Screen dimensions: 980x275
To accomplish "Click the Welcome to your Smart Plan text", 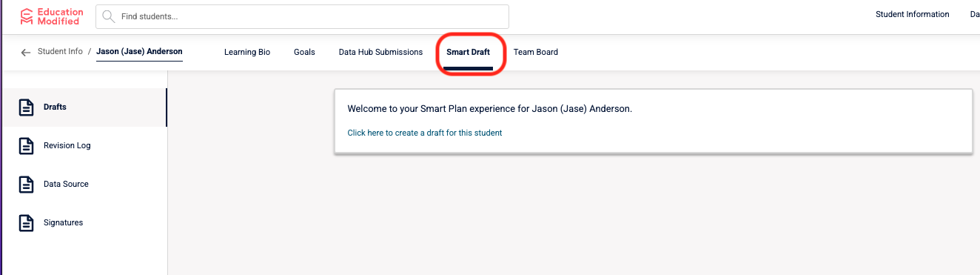I will coord(490,109).
